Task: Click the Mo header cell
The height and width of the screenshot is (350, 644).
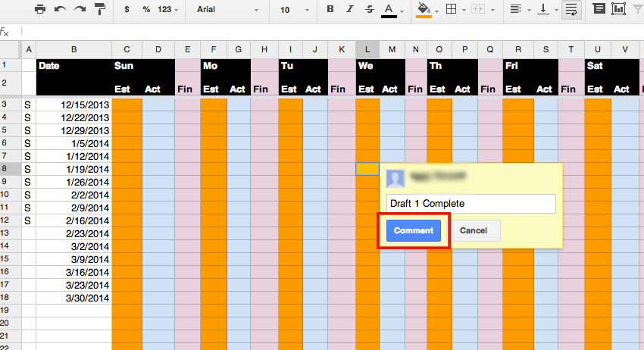Action: click(214, 66)
